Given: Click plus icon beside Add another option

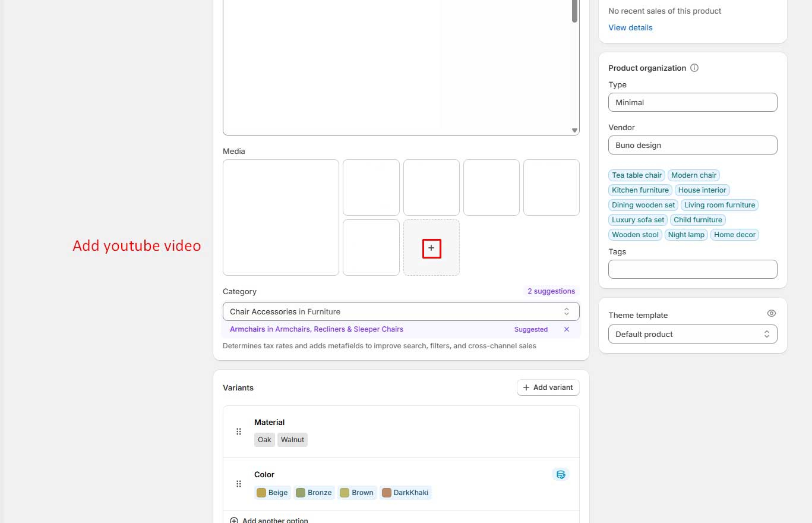Looking at the screenshot, I should point(234,520).
